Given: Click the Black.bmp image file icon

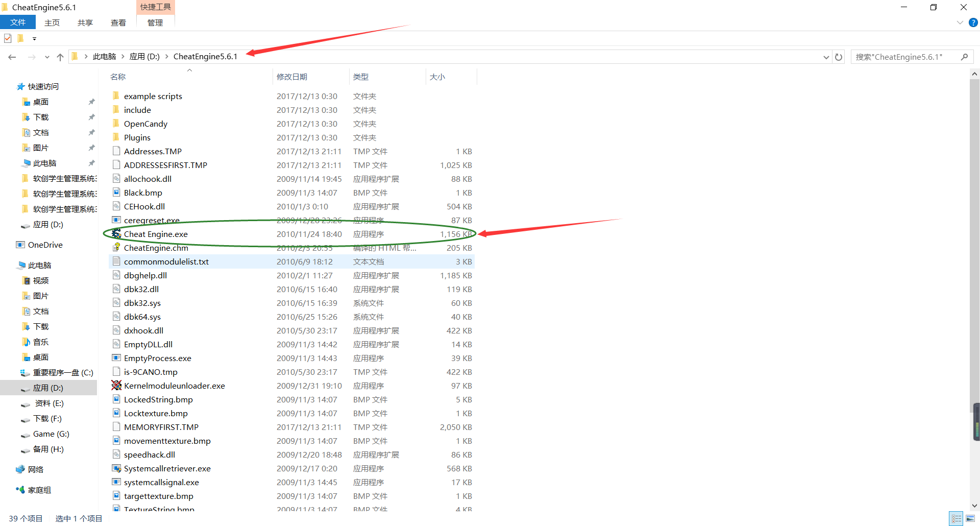Looking at the screenshot, I should [116, 193].
